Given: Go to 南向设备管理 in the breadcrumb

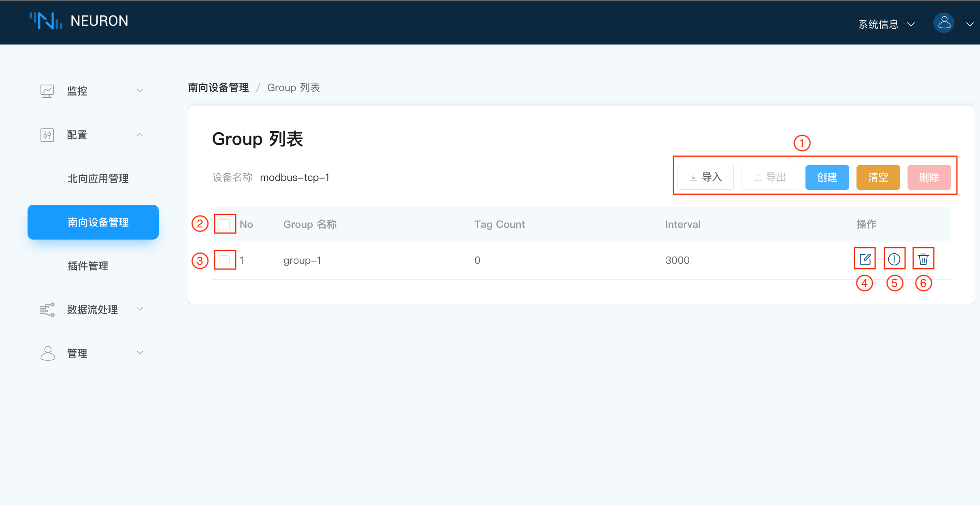Looking at the screenshot, I should [x=219, y=87].
